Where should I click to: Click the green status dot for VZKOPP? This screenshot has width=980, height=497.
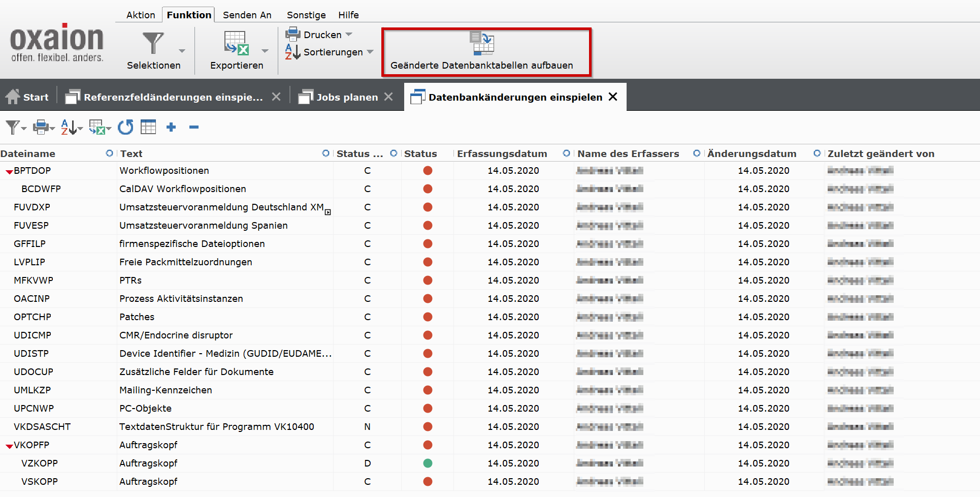[428, 463]
